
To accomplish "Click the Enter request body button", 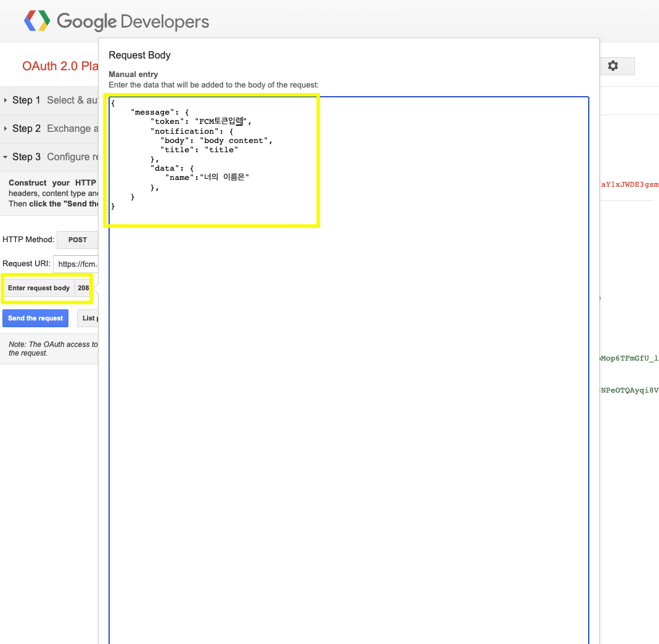I will pyautogui.click(x=39, y=288).
